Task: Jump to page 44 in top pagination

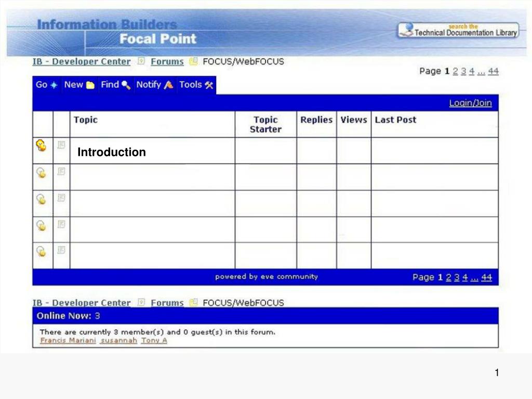Action: pyautogui.click(x=494, y=71)
